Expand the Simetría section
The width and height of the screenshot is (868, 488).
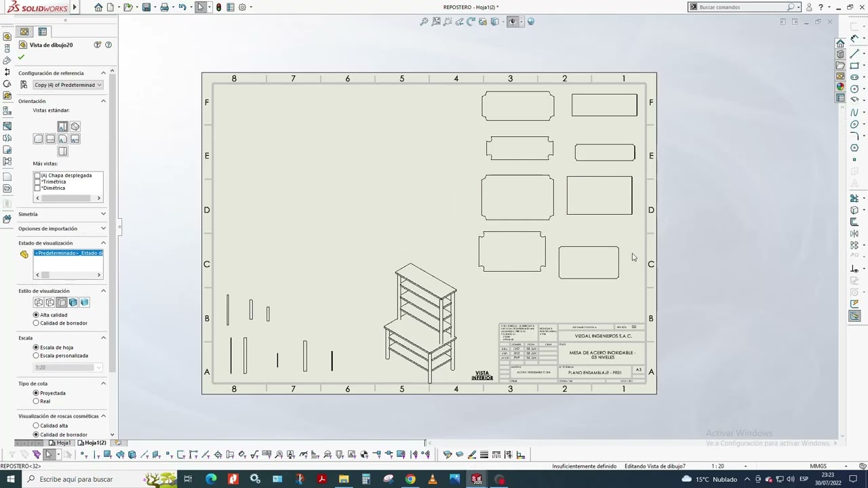[x=103, y=214]
